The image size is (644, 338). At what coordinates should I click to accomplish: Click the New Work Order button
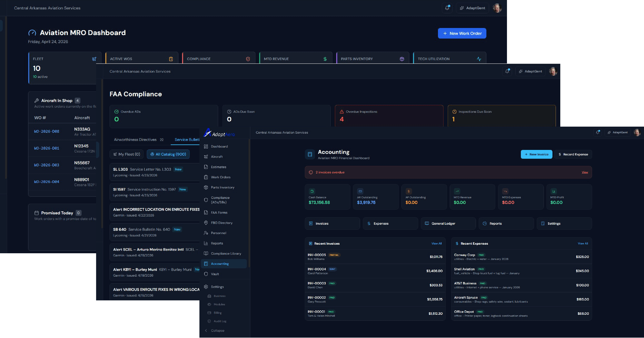click(x=462, y=33)
